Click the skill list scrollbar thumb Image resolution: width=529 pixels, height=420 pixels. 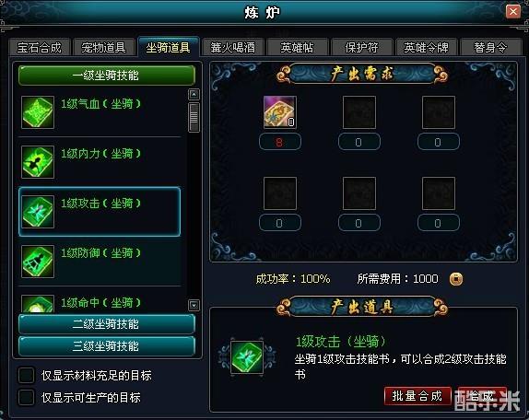[194, 117]
